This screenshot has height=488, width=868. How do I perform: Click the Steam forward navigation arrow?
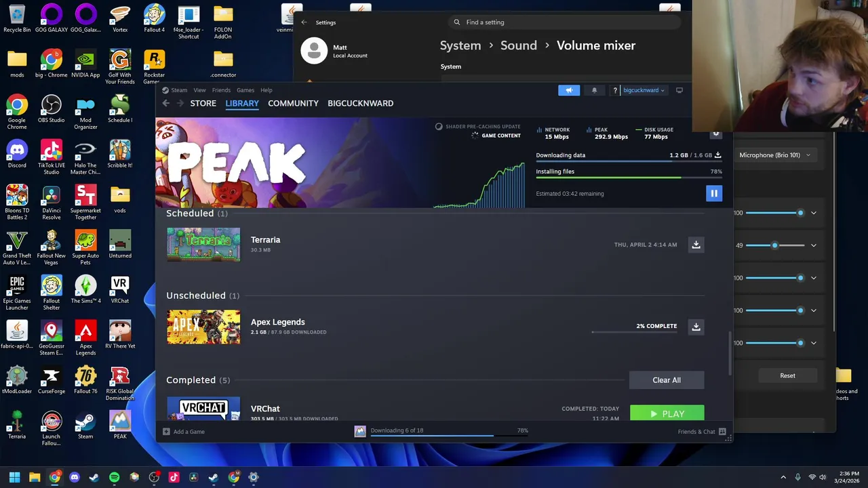point(180,103)
